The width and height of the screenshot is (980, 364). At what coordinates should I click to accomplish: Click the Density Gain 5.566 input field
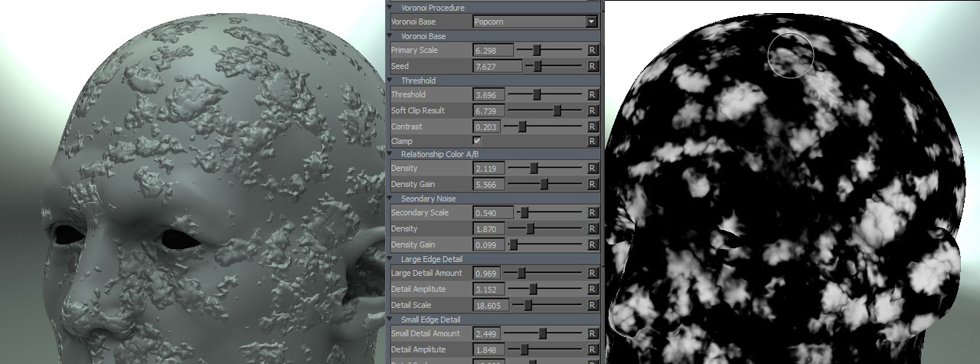pos(488,185)
